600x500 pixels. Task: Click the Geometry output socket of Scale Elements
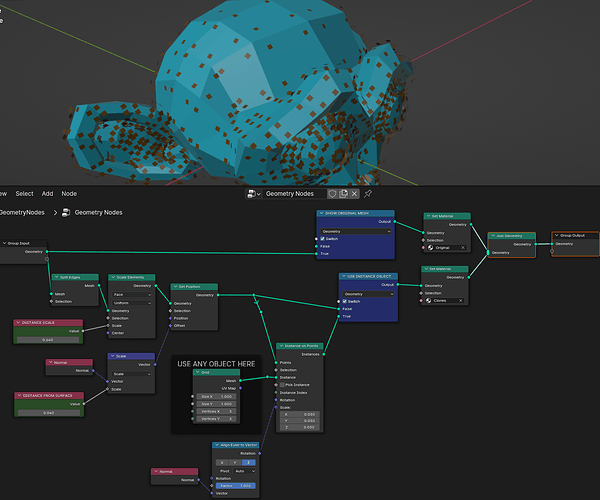155,285
